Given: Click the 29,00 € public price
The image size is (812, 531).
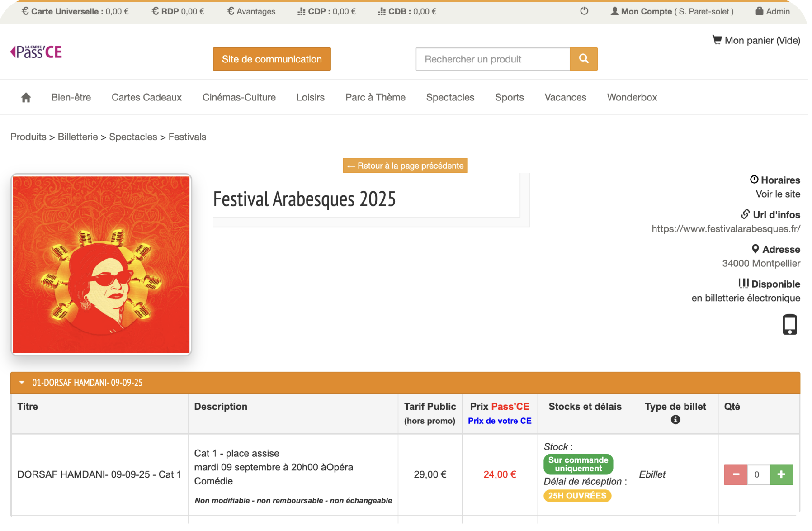Looking at the screenshot, I should point(430,474).
